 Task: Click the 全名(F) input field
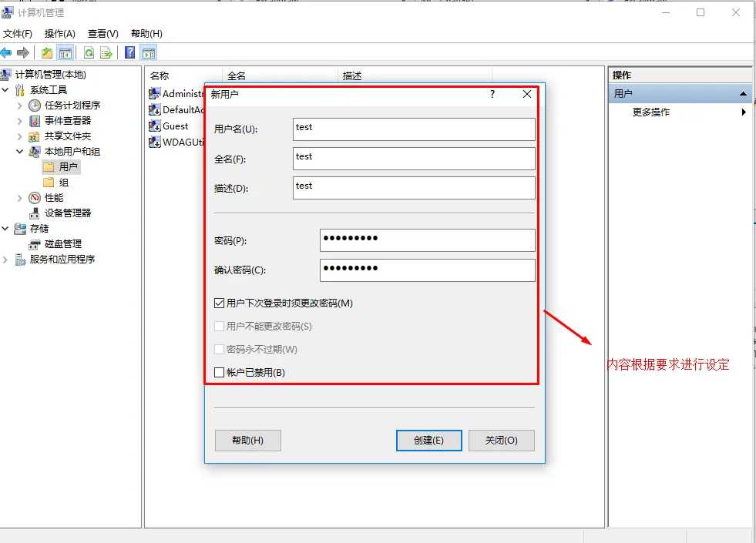[x=414, y=159]
